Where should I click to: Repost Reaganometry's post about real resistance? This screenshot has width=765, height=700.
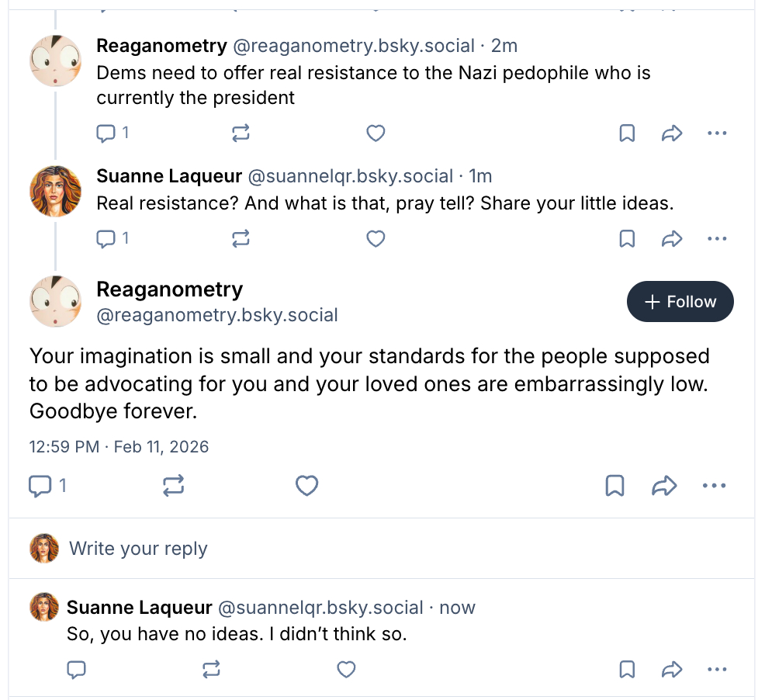[x=241, y=133]
